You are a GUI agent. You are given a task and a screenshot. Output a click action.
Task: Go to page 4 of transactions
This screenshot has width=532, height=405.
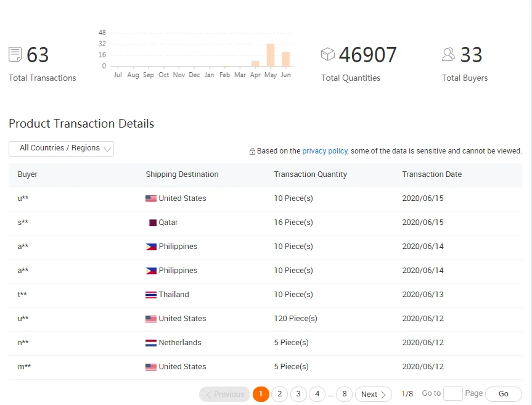(x=317, y=394)
